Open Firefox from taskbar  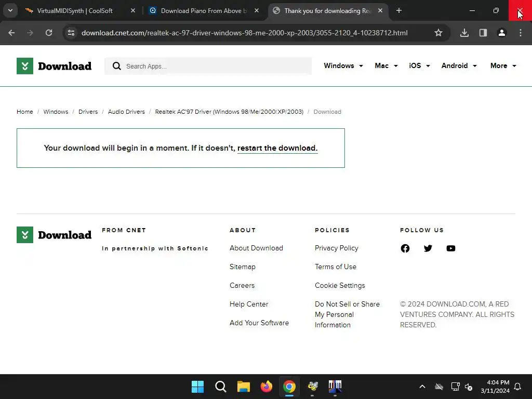coord(267,387)
